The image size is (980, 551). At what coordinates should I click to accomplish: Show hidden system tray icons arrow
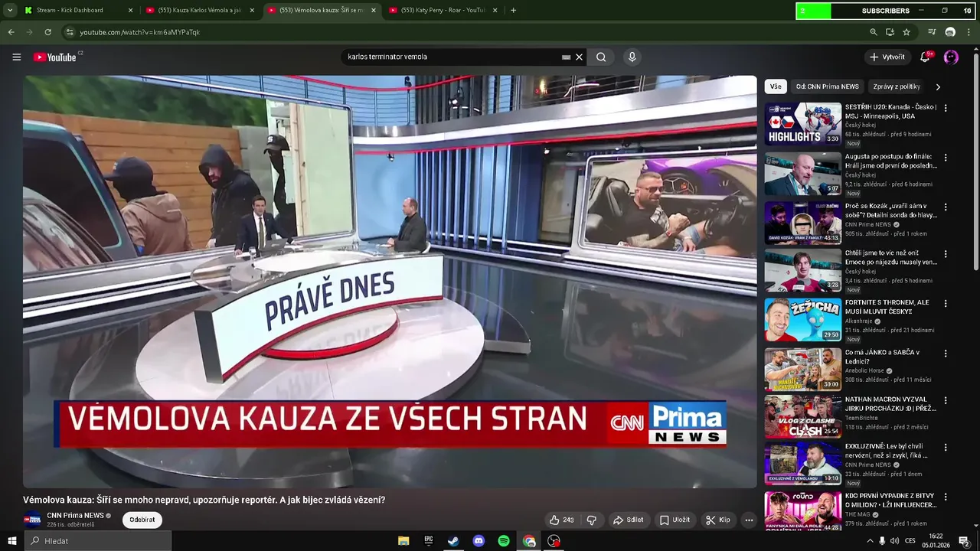[x=870, y=541]
